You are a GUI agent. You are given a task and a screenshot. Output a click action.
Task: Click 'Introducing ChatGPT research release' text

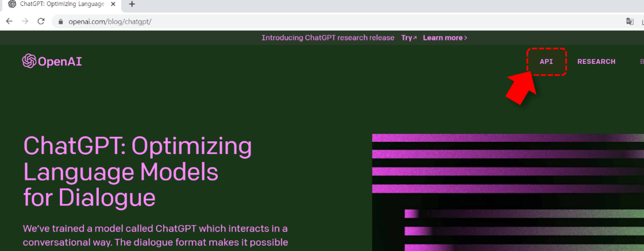tap(328, 38)
